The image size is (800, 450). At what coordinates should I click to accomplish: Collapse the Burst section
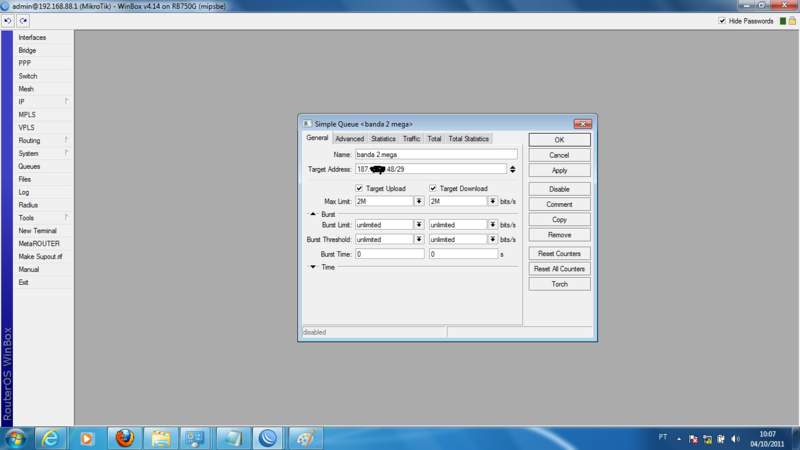(313, 214)
